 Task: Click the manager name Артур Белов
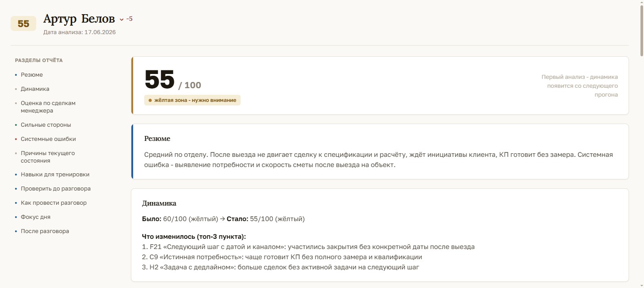click(79, 19)
